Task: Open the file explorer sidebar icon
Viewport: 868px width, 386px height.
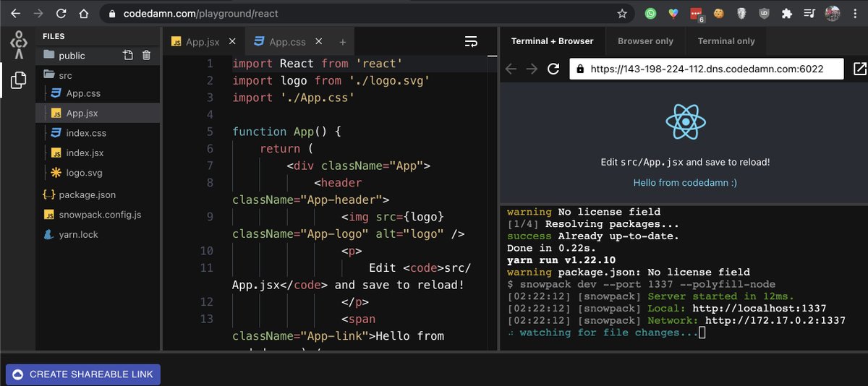Action: 18,80
